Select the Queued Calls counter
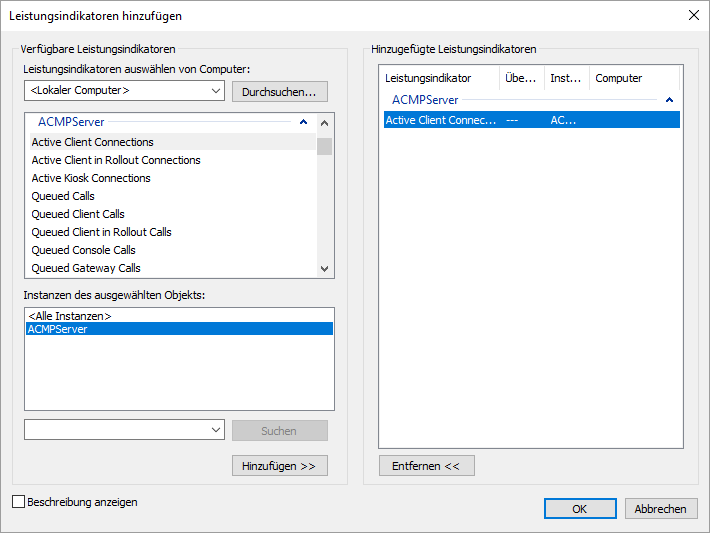The width and height of the screenshot is (710, 533). pos(63,196)
